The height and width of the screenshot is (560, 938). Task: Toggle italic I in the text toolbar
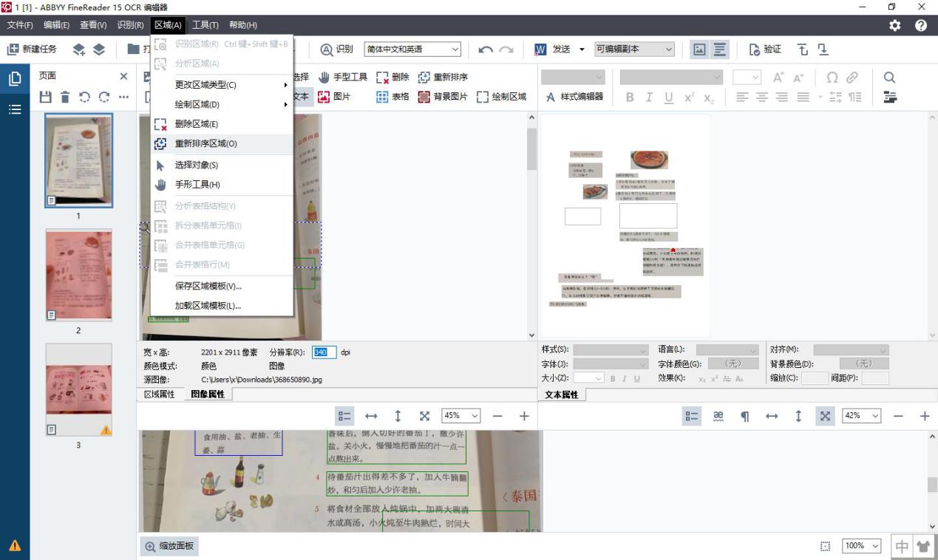[649, 98]
